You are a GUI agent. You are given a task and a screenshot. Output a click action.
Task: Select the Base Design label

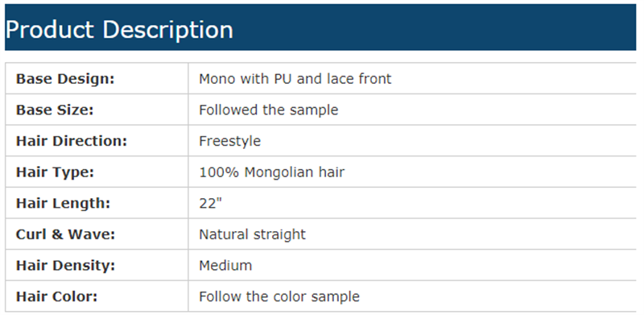click(65, 78)
